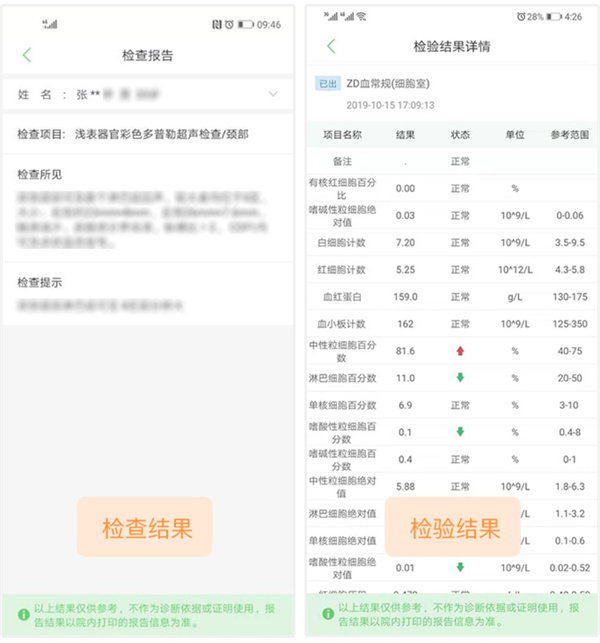Select the 血红蛋白 row name
Image resolution: width=600 pixels, height=643 pixels.
tap(342, 297)
